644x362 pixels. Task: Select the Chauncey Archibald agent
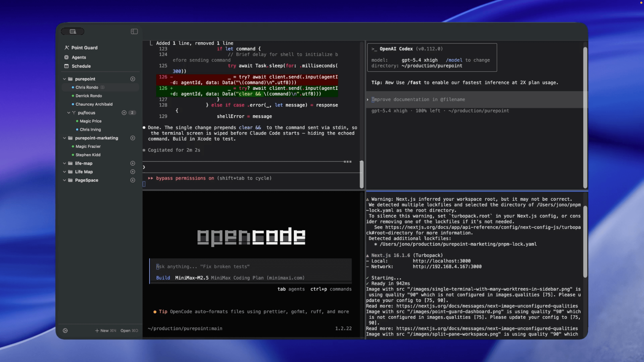[94, 104]
